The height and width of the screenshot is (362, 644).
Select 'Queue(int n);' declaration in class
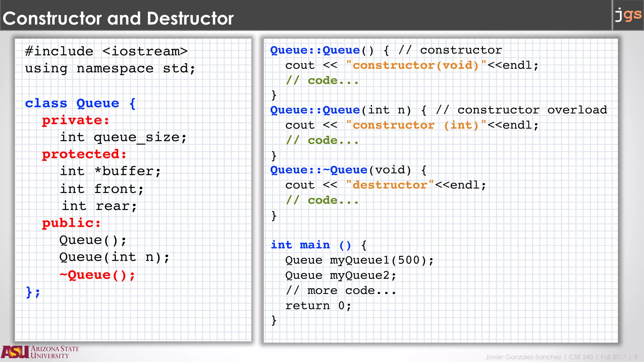(114, 257)
